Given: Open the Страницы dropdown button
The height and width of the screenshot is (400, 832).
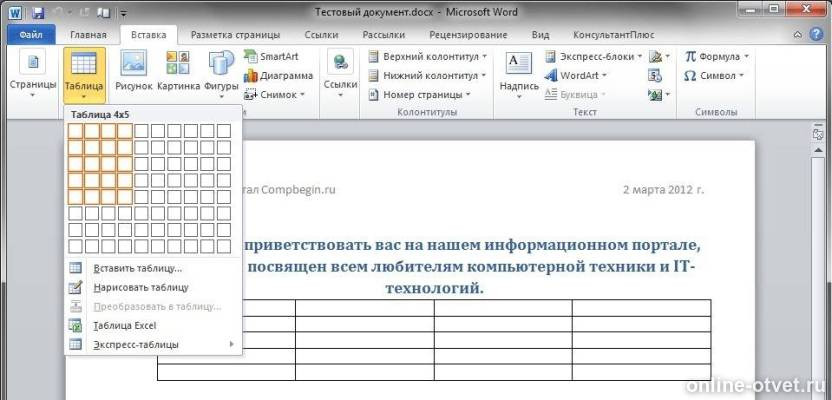Looking at the screenshot, I should [x=32, y=75].
